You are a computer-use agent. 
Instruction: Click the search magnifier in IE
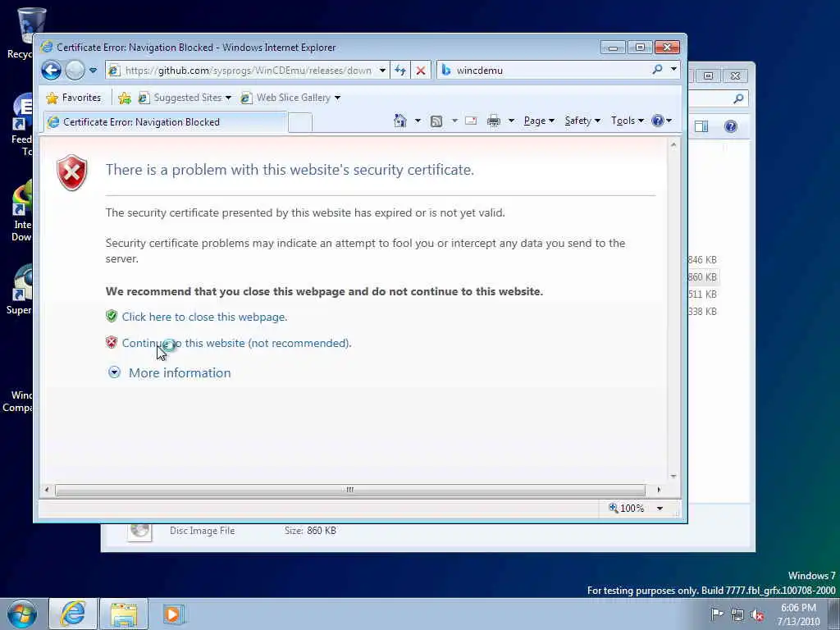point(657,69)
